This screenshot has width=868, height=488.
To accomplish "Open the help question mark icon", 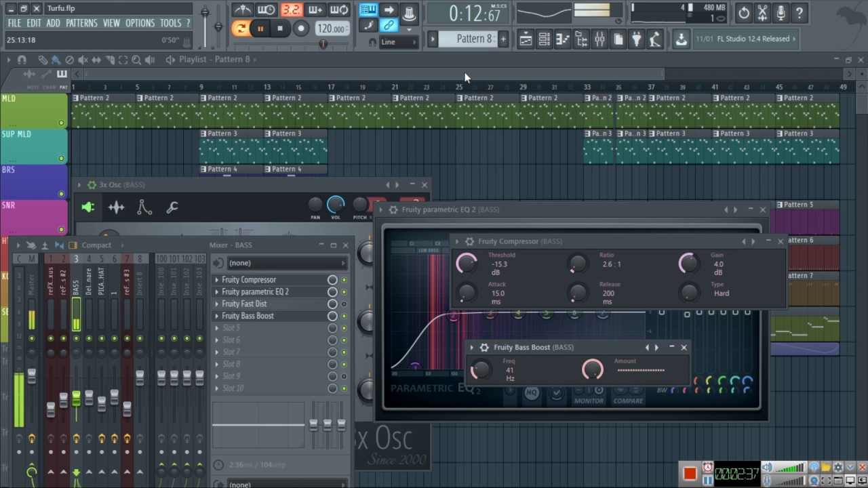I will (x=799, y=12).
